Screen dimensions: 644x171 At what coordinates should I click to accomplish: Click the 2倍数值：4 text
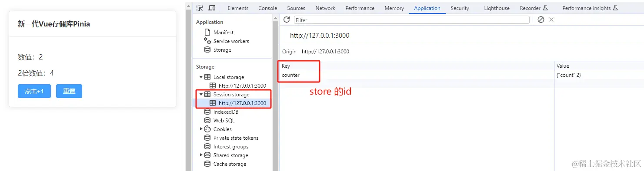coord(36,73)
